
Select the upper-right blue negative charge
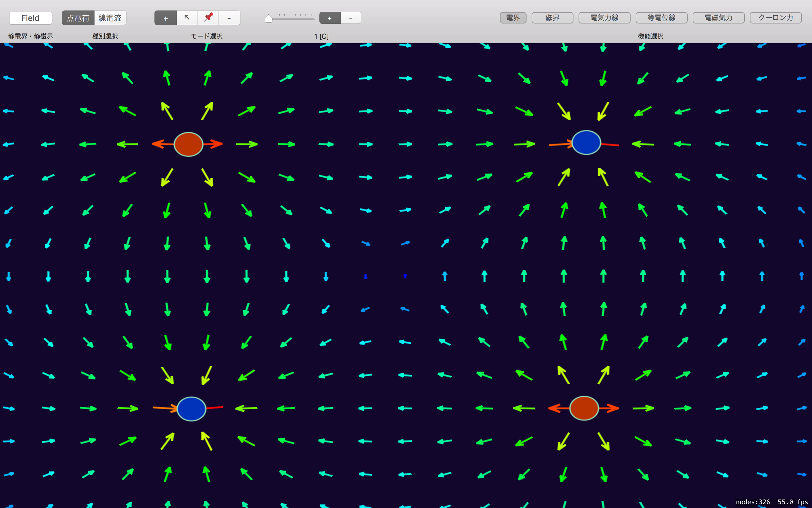click(x=586, y=143)
